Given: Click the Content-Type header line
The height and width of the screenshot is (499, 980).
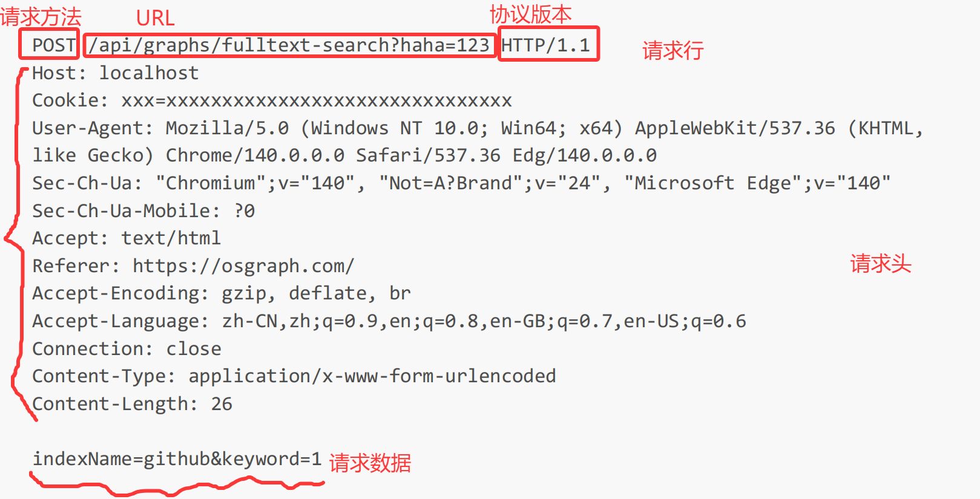Looking at the screenshot, I should point(294,376).
